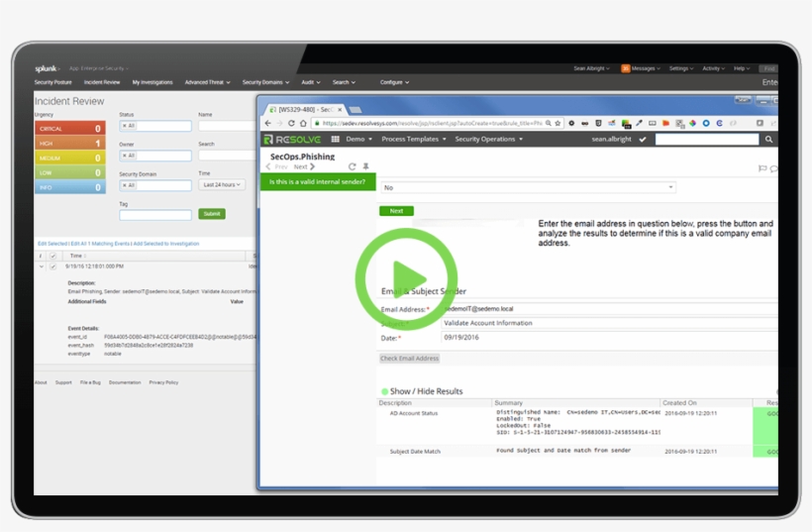Reload the page in Chrome
Viewport: 812px width, 532px height.
click(x=291, y=123)
